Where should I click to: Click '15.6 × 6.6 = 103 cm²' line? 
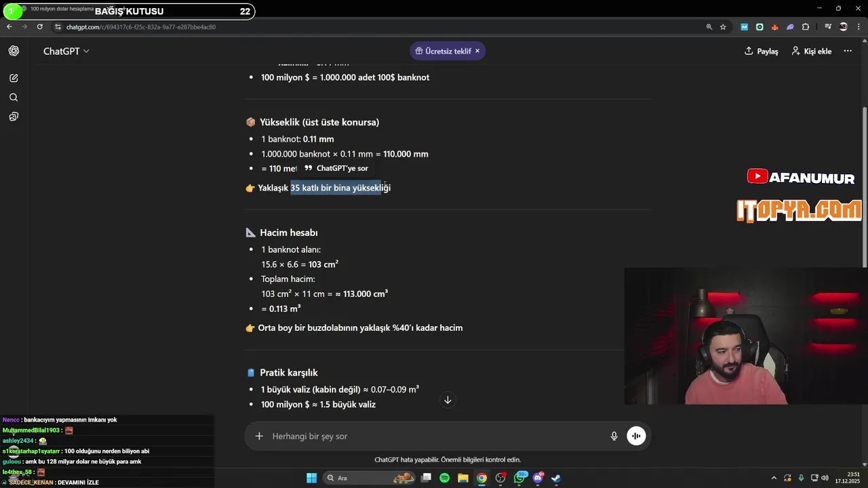tap(300, 264)
